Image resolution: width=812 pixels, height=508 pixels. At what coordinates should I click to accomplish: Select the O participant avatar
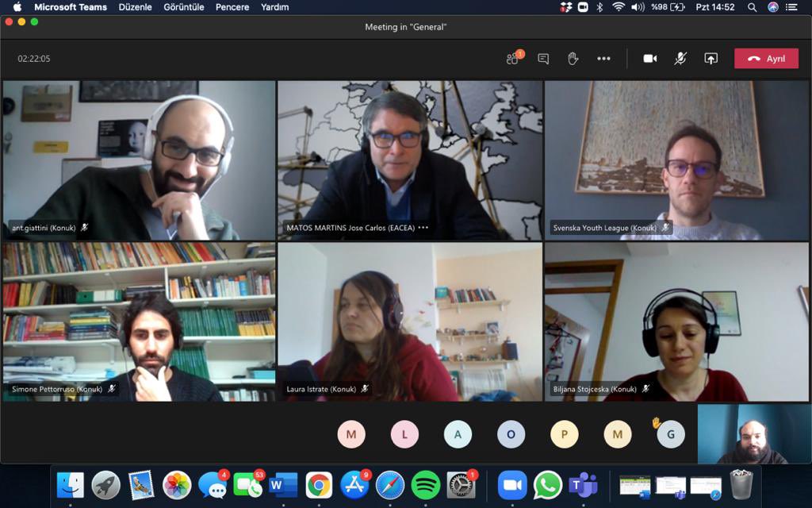point(511,434)
